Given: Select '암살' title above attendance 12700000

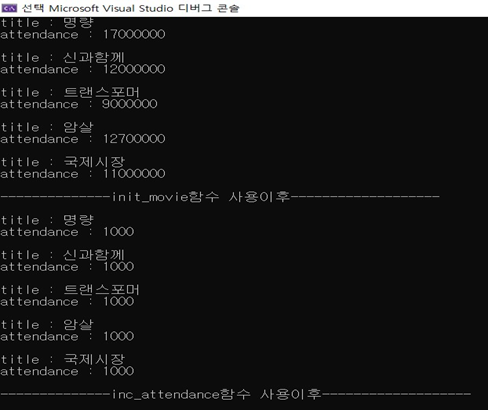Looking at the screenshot, I should 78,127.
